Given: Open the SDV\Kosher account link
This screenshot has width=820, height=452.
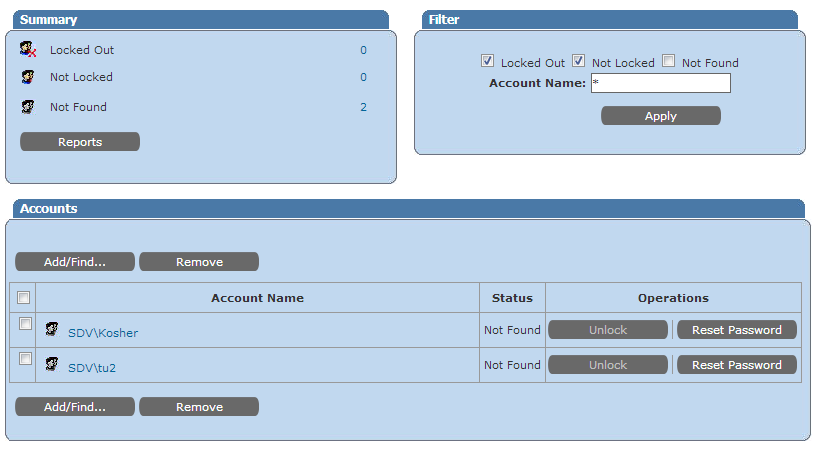Looking at the screenshot, I should (103, 333).
